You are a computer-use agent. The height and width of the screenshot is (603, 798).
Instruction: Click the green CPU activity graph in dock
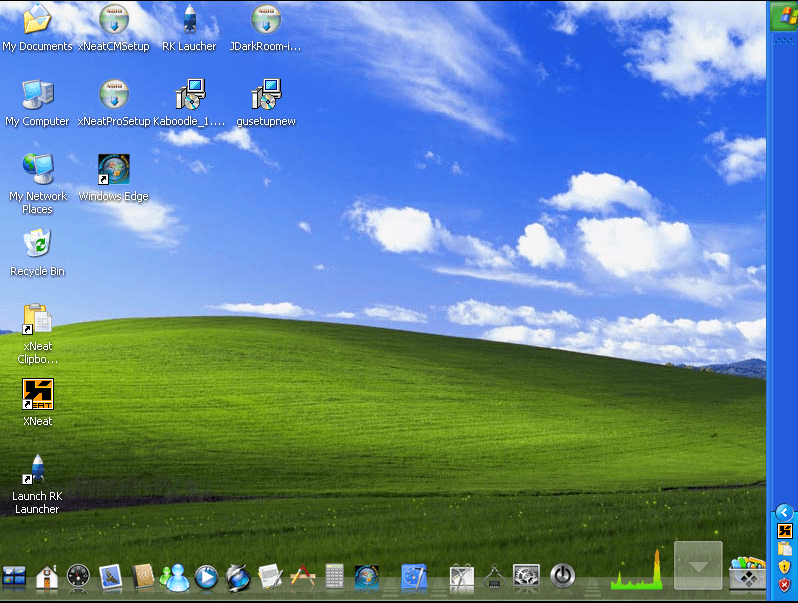[x=636, y=570]
